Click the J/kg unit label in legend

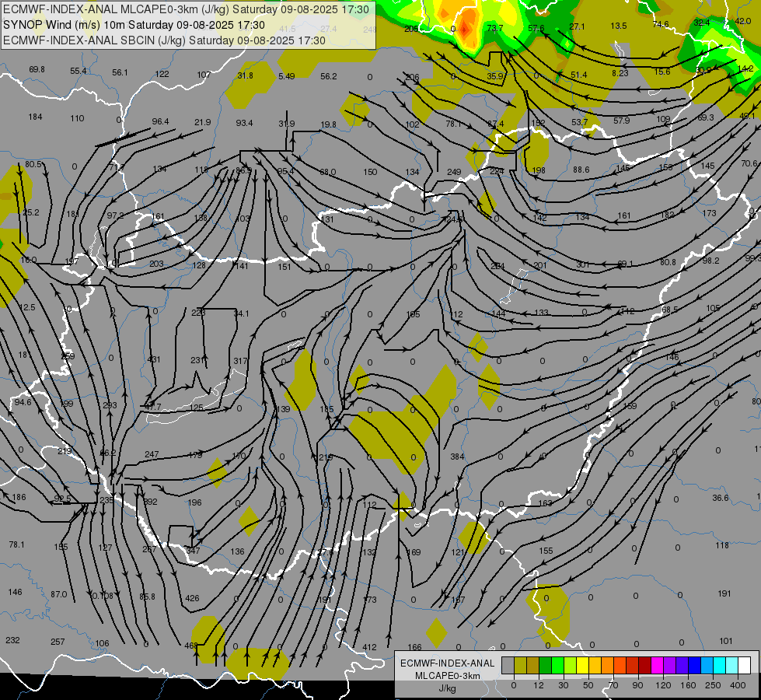click(x=447, y=688)
